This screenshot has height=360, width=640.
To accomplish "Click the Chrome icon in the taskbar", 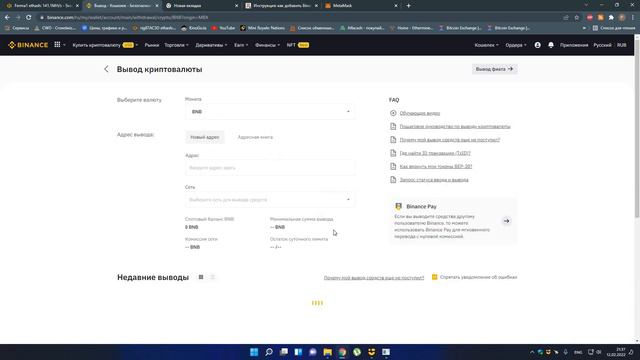I will click(x=342, y=352).
